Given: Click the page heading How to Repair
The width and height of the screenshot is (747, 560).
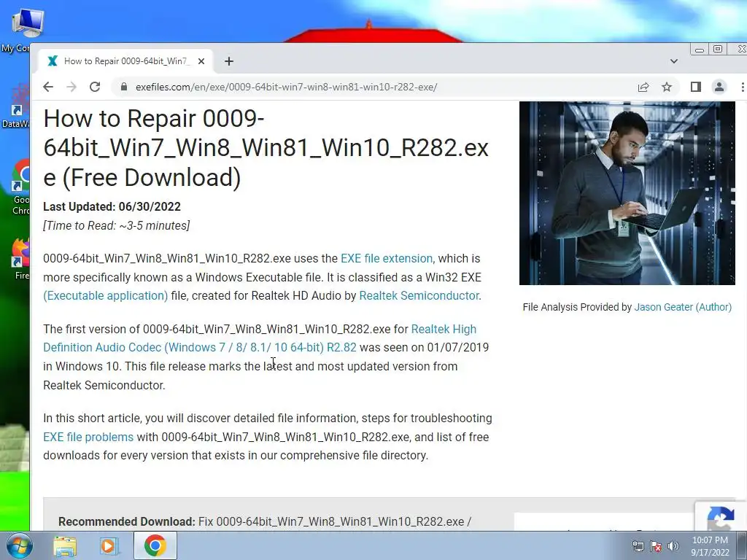Looking at the screenshot, I should click(266, 147).
